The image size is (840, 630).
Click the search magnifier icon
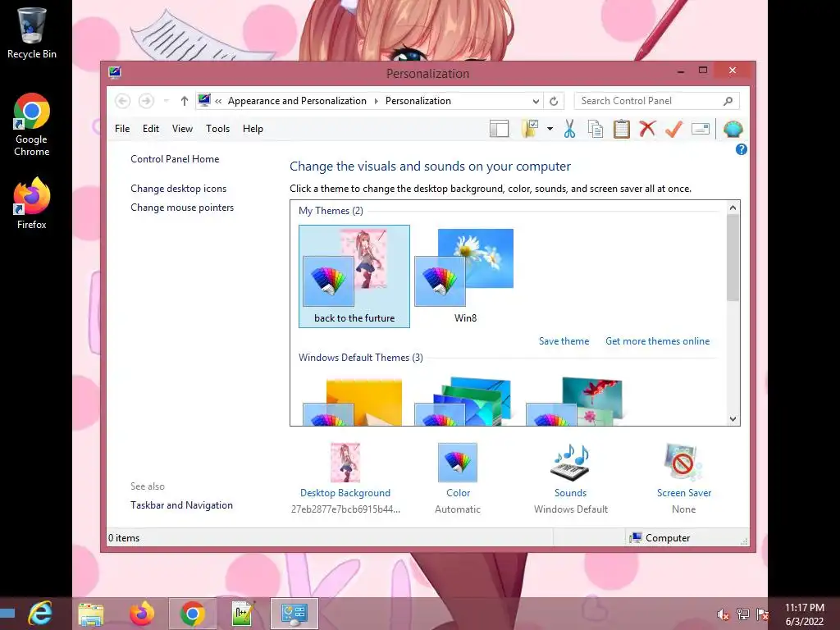(728, 101)
